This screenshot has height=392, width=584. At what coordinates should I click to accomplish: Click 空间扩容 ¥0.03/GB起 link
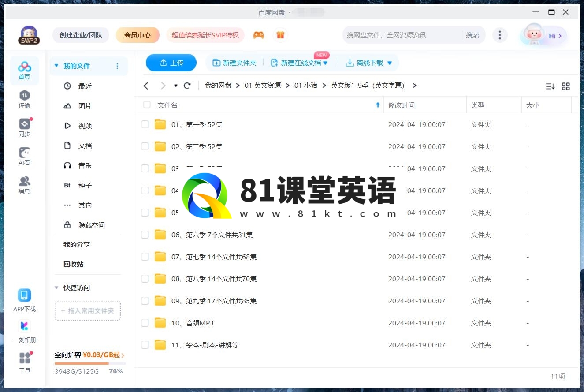coord(89,355)
